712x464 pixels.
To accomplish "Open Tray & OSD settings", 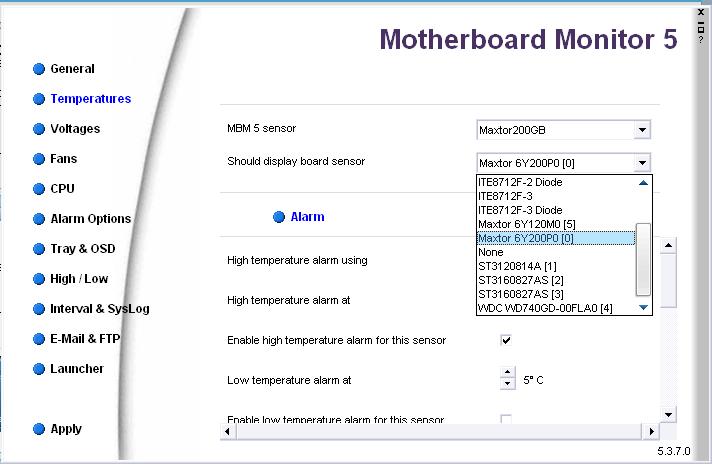I will point(83,249).
